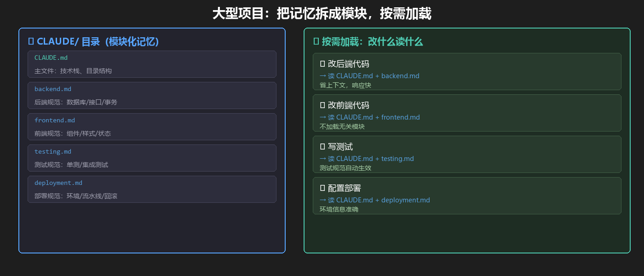
Task: Click the icon beside 改后端代码
Action: (322, 64)
